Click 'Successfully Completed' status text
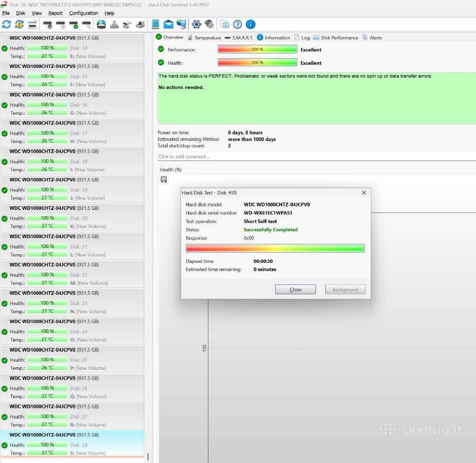 pyautogui.click(x=271, y=229)
